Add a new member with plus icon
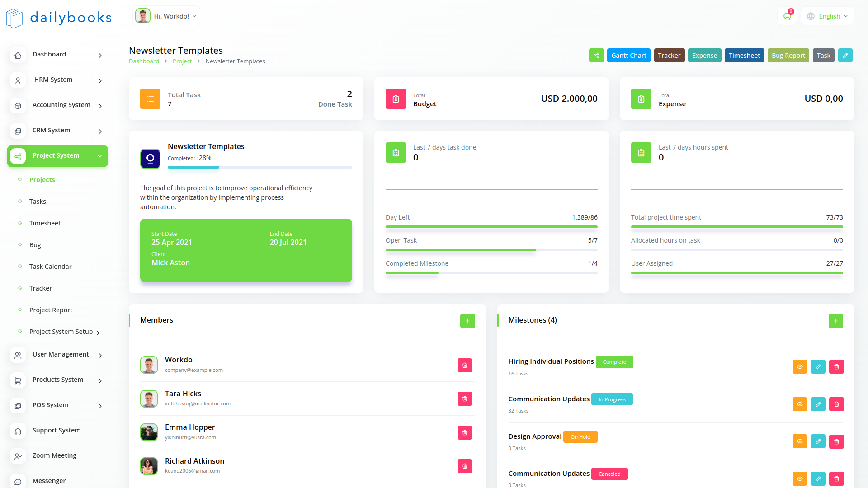 [467, 321]
